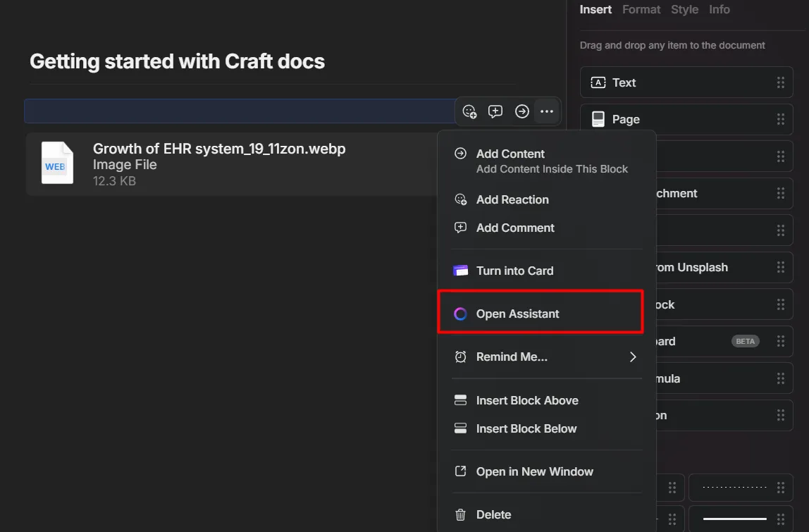
Task: Select Open in New Window
Action: click(x=534, y=472)
